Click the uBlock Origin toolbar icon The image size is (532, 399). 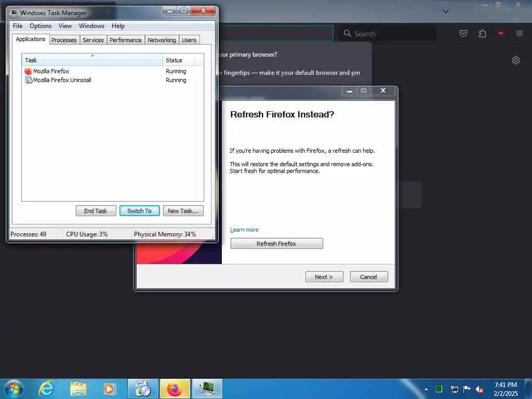500,33
